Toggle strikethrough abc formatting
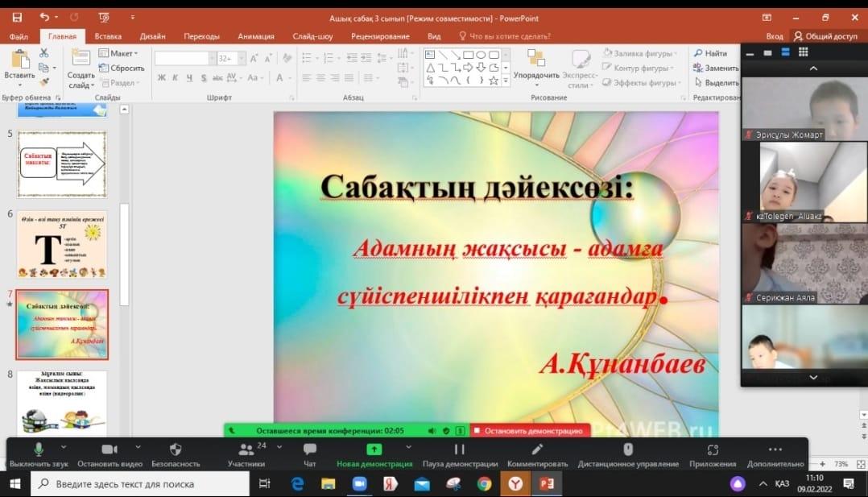Image resolution: width=868 pixels, height=497 pixels. [217, 77]
